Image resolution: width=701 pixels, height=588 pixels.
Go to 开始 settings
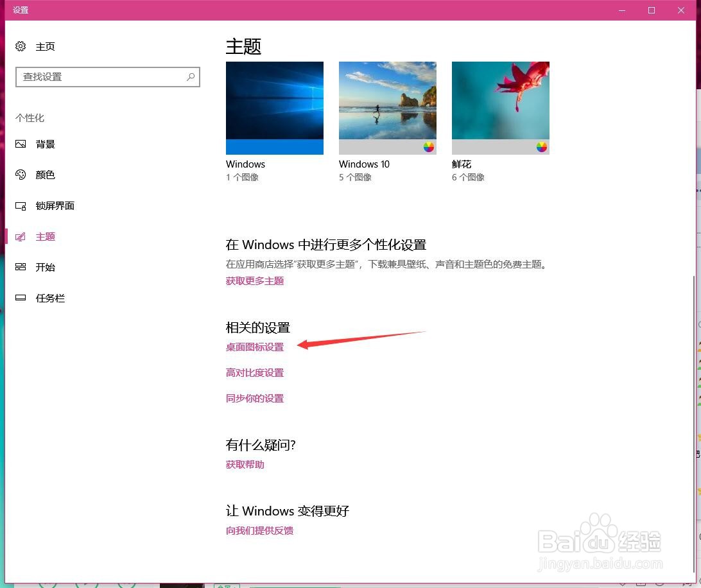click(x=45, y=267)
